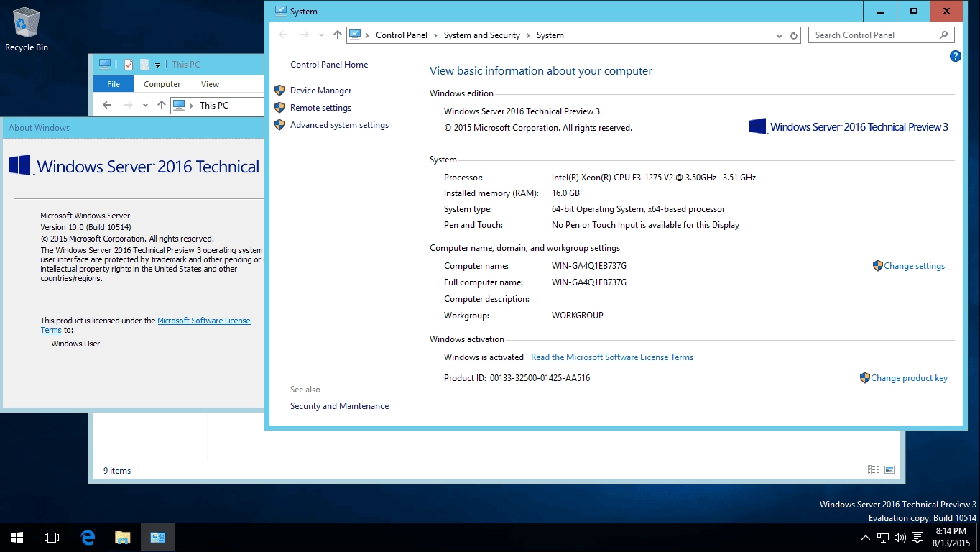Launch Microsoft Edge from the taskbar
Viewport: 980px width, 552px height.
click(88, 538)
